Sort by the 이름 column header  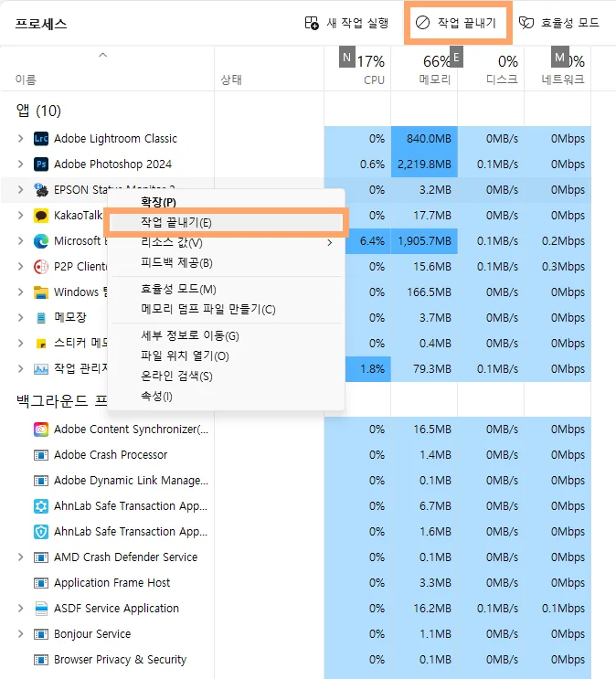click(108, 69)
